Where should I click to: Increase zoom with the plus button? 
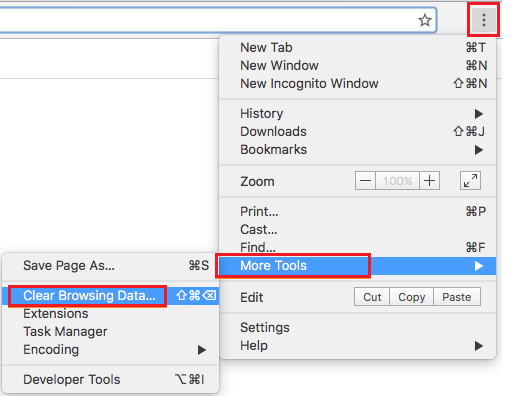click(x=429, y=181)
